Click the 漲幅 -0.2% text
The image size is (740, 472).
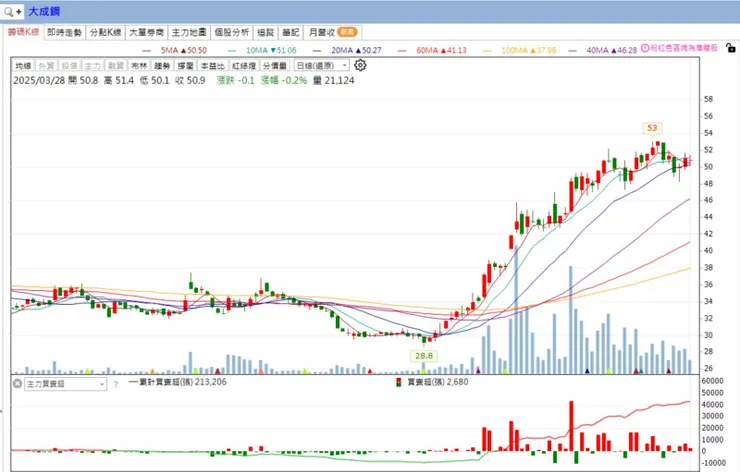pos(284,81)
